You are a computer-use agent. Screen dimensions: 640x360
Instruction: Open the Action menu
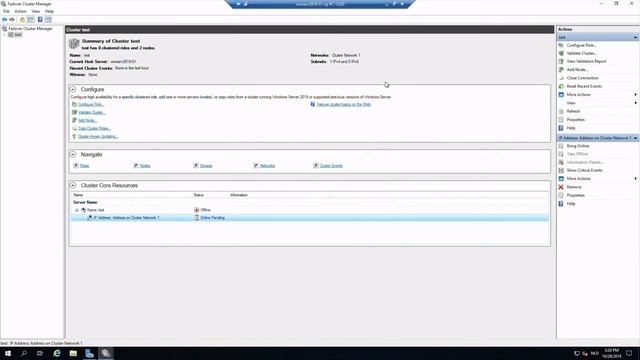pyautogui.click(x=20, y=11)
